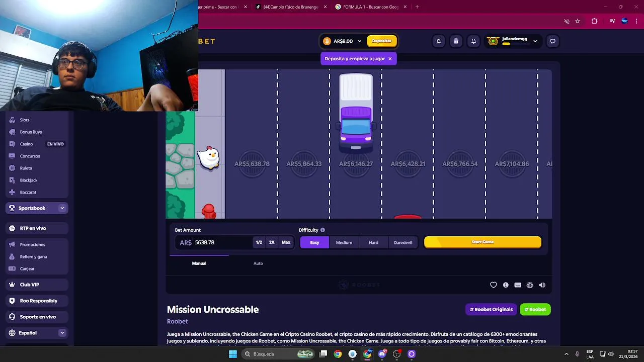Screen dimensions: 644x362
Task: Open Discord from the taskbar
Action: [x=382, y=354]
